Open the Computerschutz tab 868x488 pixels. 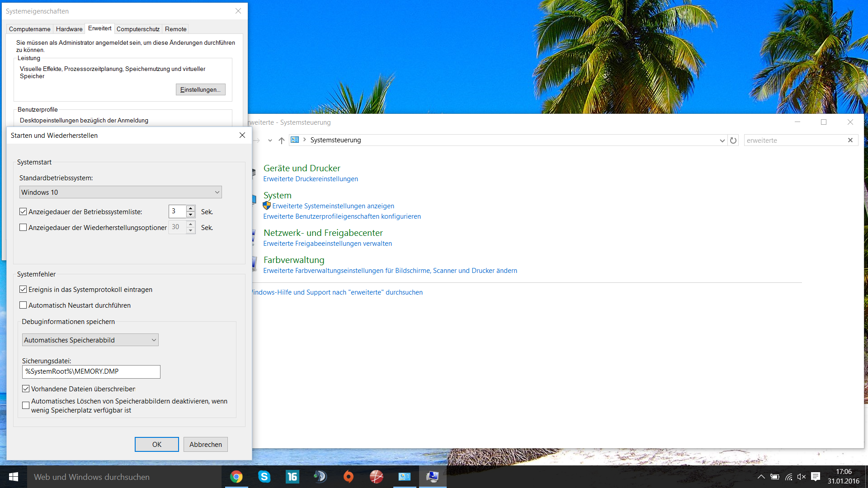pos(138,29)
